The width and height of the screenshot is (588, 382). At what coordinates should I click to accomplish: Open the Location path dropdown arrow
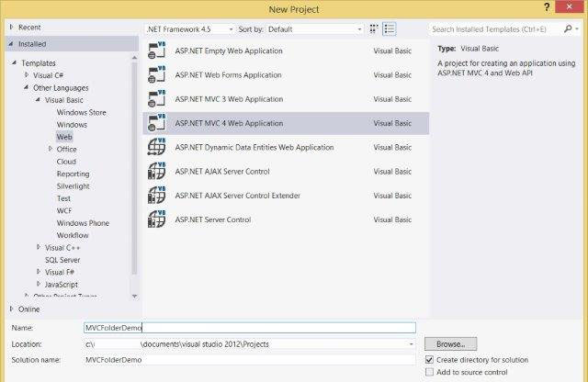tap(411, 344)
